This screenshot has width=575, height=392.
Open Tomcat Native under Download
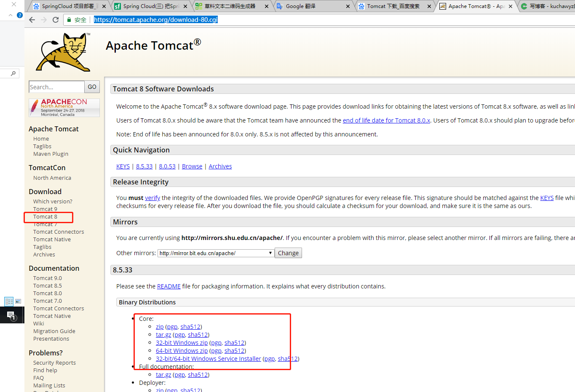pyautogui.click(x=52, y=240)
